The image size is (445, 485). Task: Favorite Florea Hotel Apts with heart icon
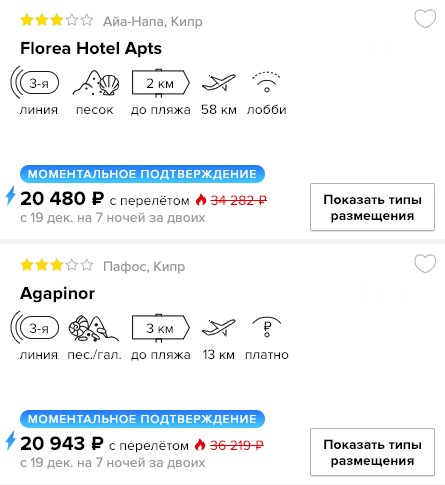point(425,18)
